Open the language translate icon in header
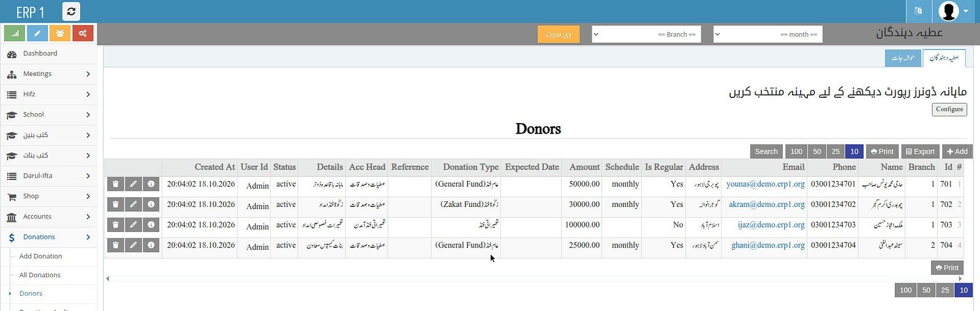Image resolution: width=980 pixels, height=311 pixels. point(918,11)
